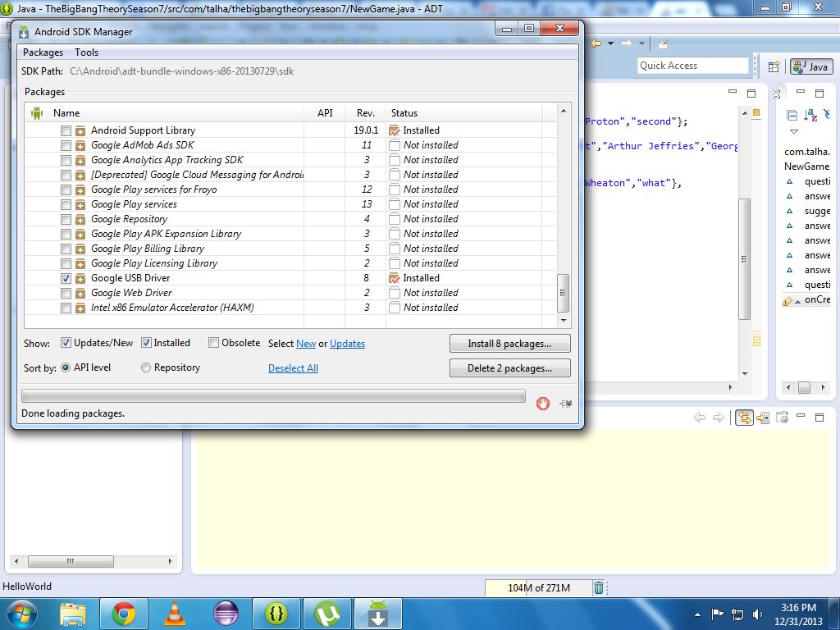Viewport: 840px width, 630px height.
Task: Click the Android robot icon in Name header
Action: pos(37,113)
